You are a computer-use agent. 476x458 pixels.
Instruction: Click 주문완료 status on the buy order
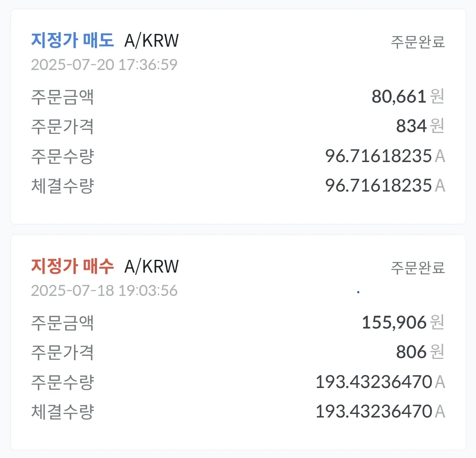click(x=418, y=267)
